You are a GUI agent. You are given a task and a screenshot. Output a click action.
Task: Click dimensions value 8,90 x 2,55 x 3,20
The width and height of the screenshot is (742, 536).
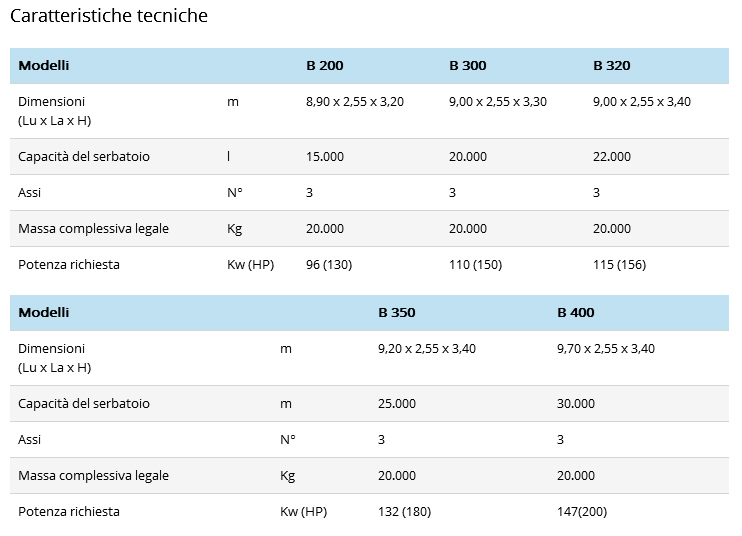(x=354, y=102)
